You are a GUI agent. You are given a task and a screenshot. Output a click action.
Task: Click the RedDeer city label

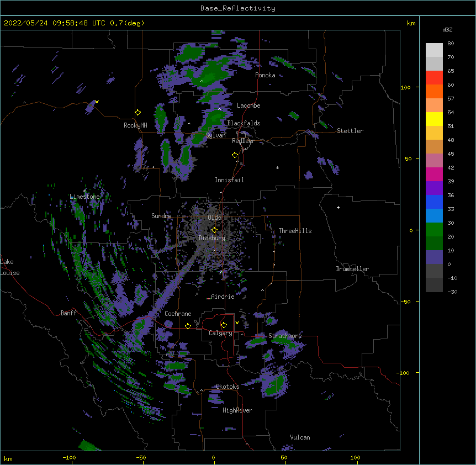coord(243,141)
